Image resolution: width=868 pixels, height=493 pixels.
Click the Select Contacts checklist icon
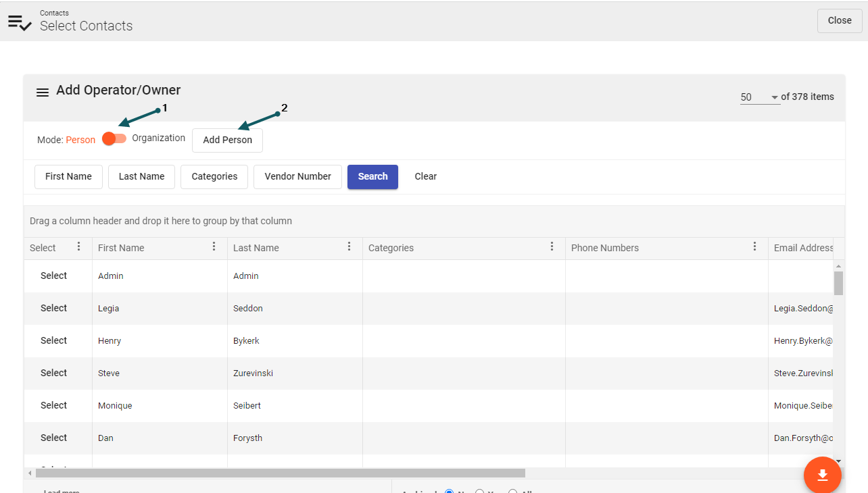click(x=20, y=22)
